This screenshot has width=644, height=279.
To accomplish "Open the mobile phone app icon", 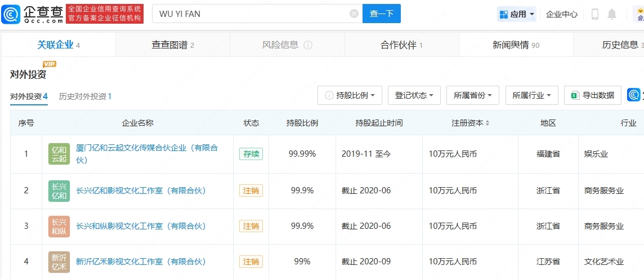I will [594, 14].
